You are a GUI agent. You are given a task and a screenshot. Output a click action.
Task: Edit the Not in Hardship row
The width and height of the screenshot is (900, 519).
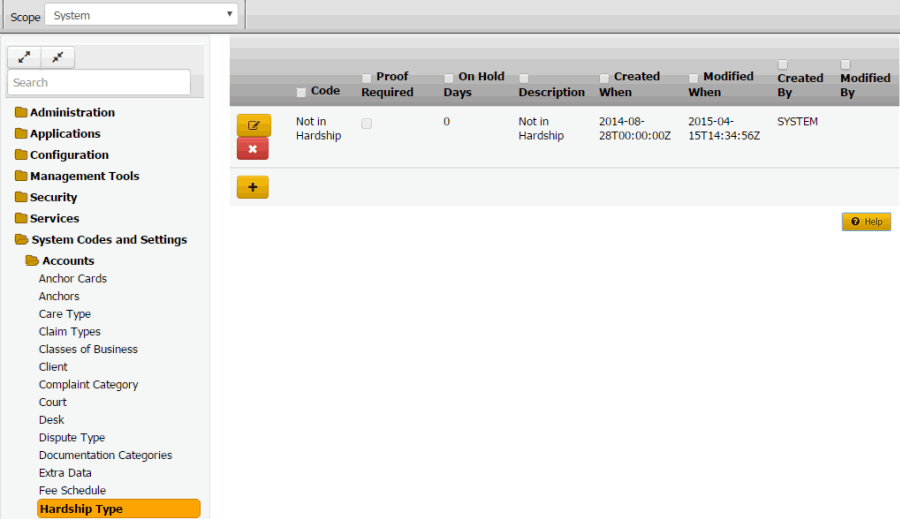253,126
